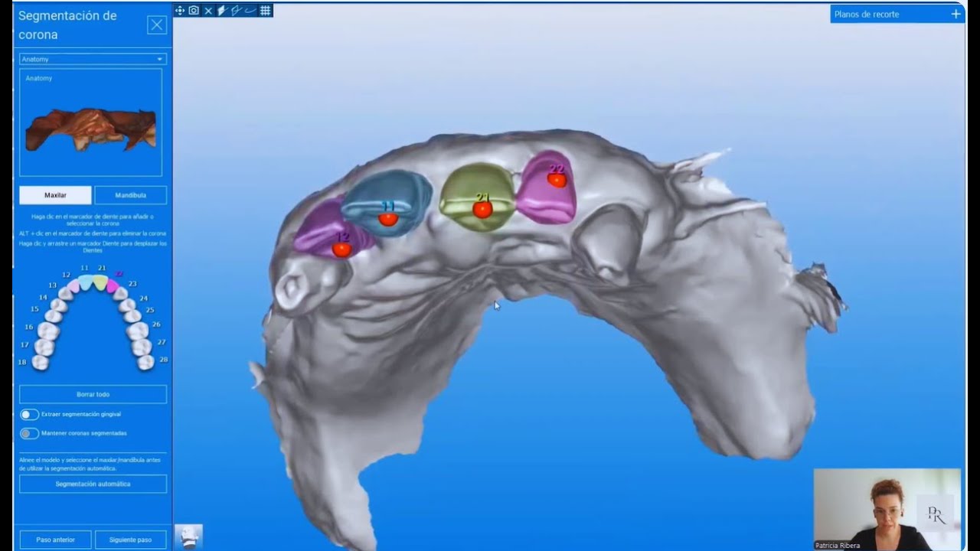Proceed with Siguiente paso button
Image resolution: width=980 pixels, height=551 pixels.
[130, 540]
